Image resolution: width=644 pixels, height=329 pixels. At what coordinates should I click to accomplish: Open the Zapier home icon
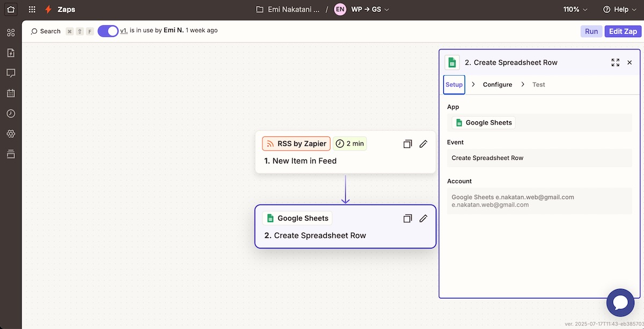(x=11, y=9)
